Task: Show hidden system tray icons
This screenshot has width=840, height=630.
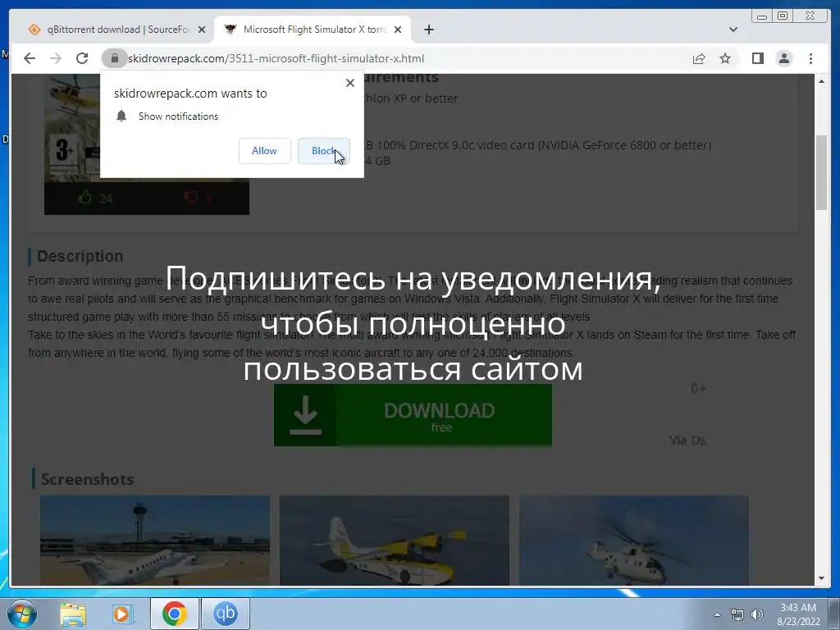Action: point(717,614)
